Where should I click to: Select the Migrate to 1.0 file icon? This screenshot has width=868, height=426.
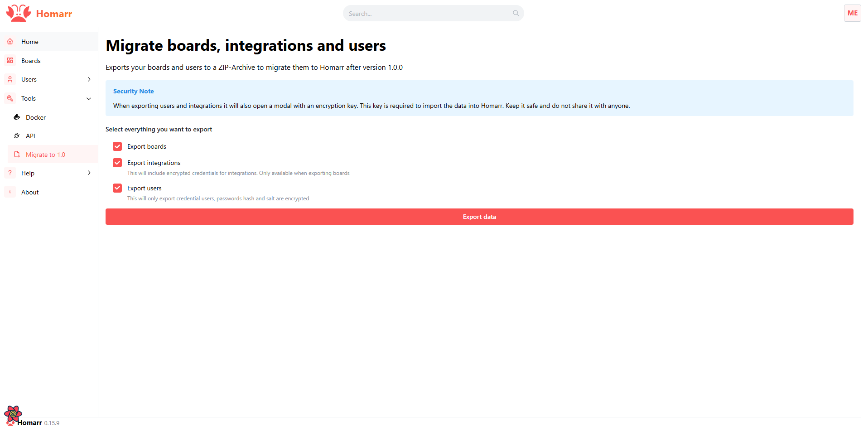[x=17, y=154]
